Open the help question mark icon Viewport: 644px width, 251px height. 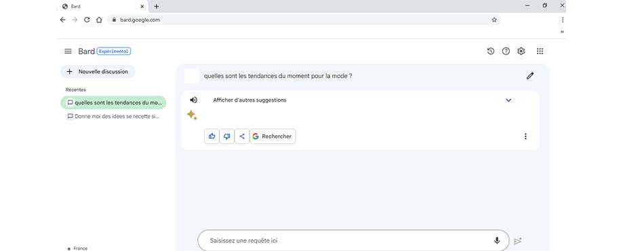tap(506, 52)
